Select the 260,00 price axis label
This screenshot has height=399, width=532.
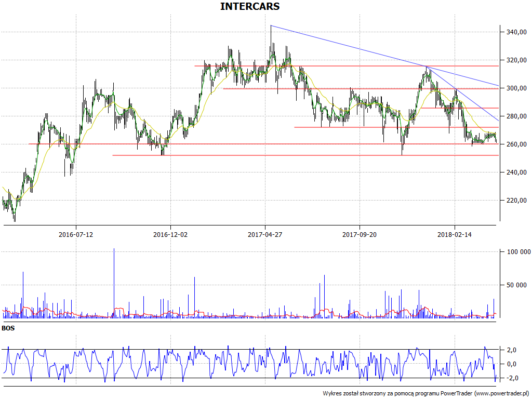(x=517, y=144)
